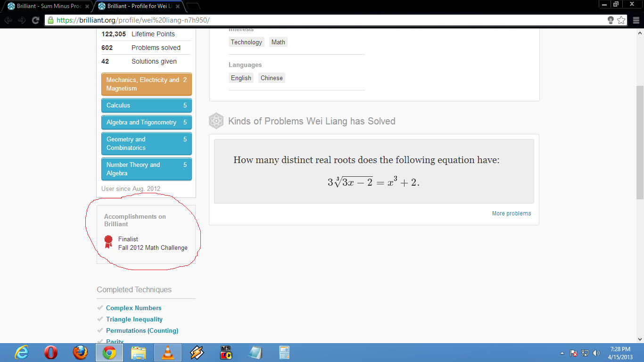644x362 pixels.
Task: Click the distinct real roots problem box
Action: (x=374, y=172)
